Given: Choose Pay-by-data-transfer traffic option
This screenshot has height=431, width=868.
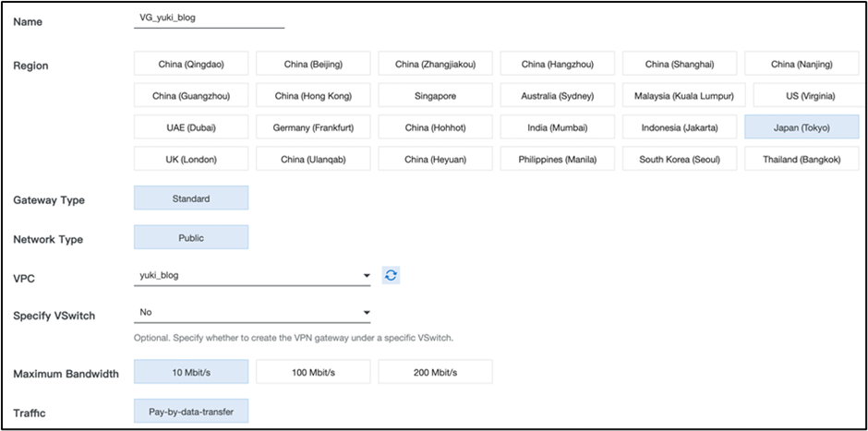Looking at the screenshot, I should point(191,412).
